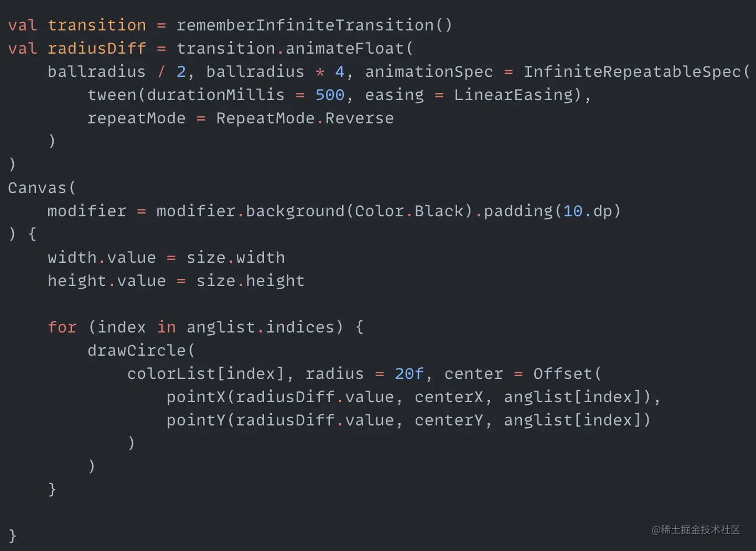Place cursor on InfiniteRepeatableSpec
The height and width of the screenshot is (551, 756).
(632, 72)
